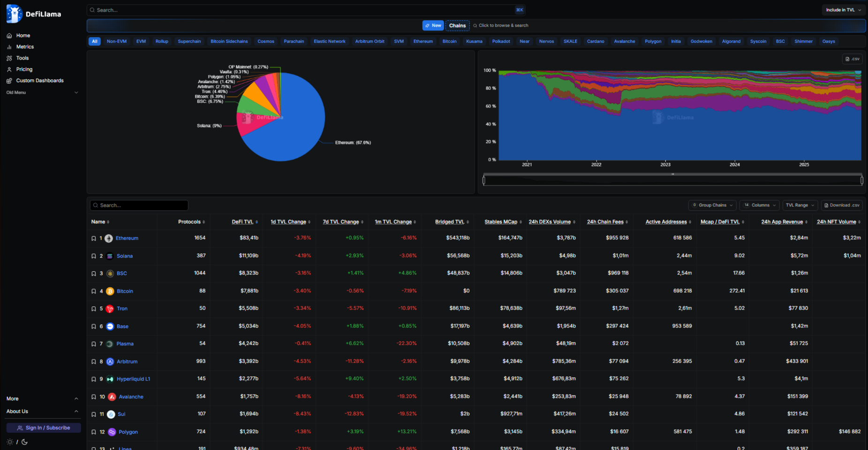Click the chart time range slider left handle
The width and height of the screenshot is (868, 450).
pos(484,180)
